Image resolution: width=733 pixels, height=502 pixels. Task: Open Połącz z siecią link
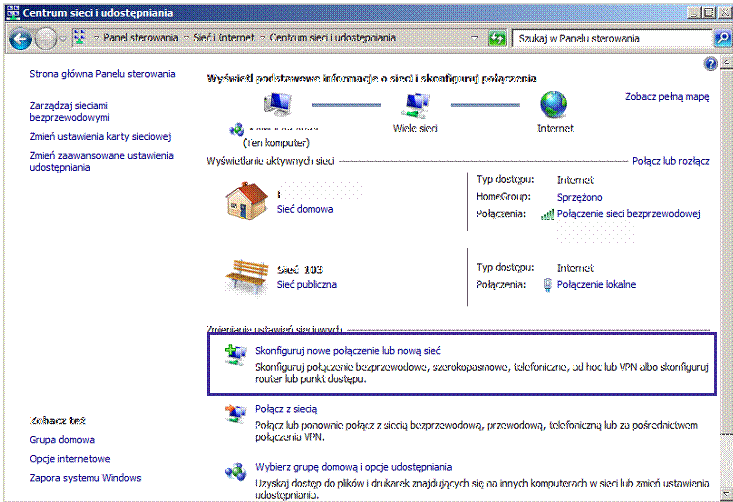286,409
